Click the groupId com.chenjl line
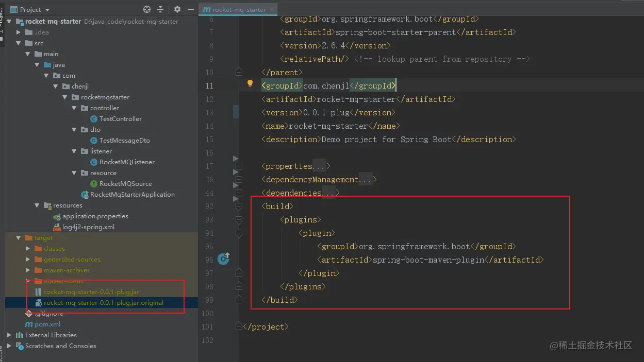The image size is (644, 362). tap(328, 85)
